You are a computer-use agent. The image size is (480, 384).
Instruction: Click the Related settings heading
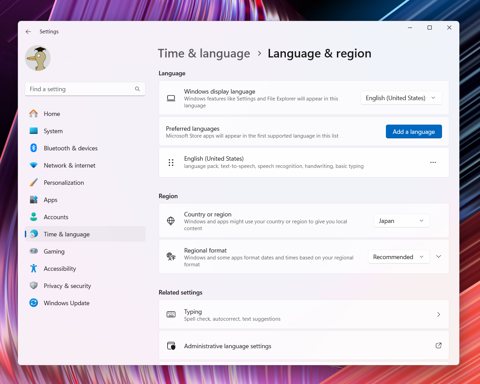click(x=180, y=292)
